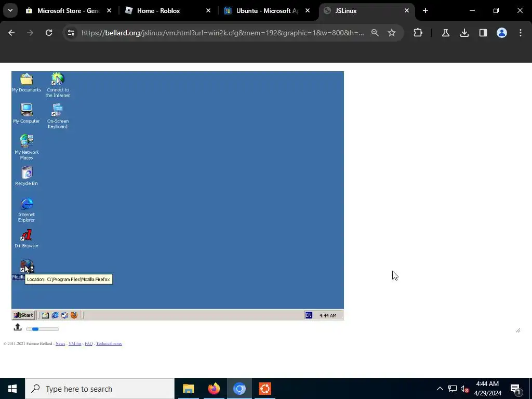The image size is (532, 399).
Task: Close the Ubuntu - Microsoft Apps tab
Action: [x=308, y=10]
